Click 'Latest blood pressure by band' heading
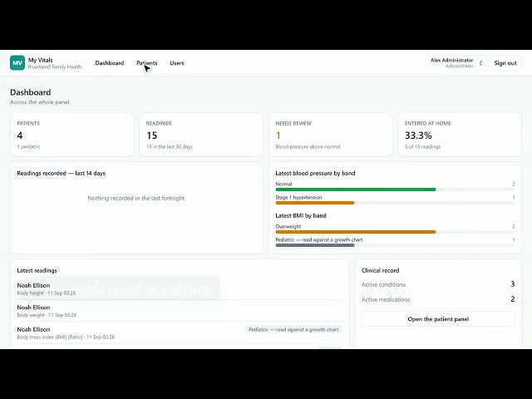 coord(315,173)
